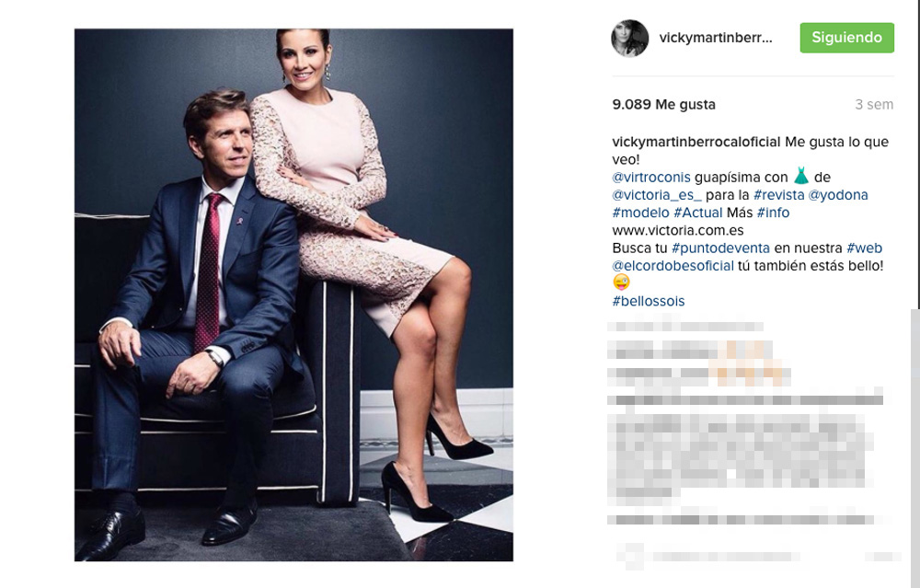
Task: Open the 3 sem timestamp link
Action: click(874, 105)
